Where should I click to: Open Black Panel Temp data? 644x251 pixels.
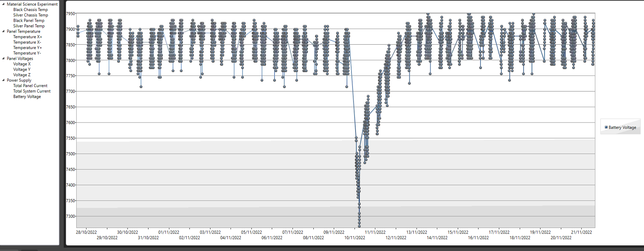pos(29,21)
